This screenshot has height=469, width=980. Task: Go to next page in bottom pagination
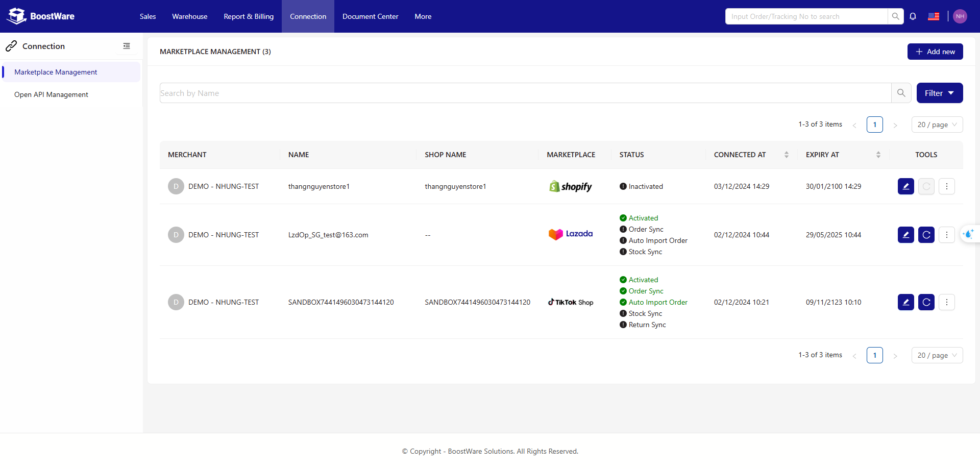[x=895, y=356]
